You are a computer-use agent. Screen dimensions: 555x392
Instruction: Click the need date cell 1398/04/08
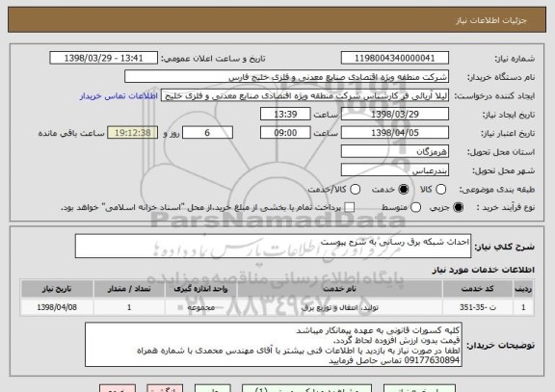(x=57, y=307)
